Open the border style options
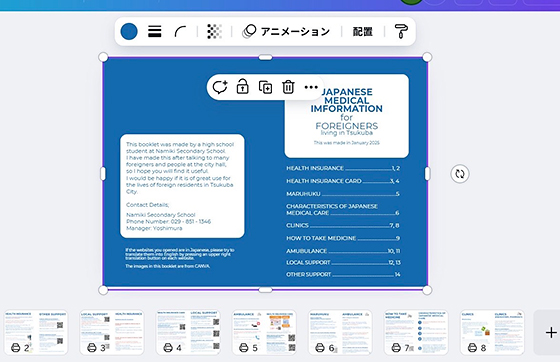This screenshot has height=362, width=560. 155,31
